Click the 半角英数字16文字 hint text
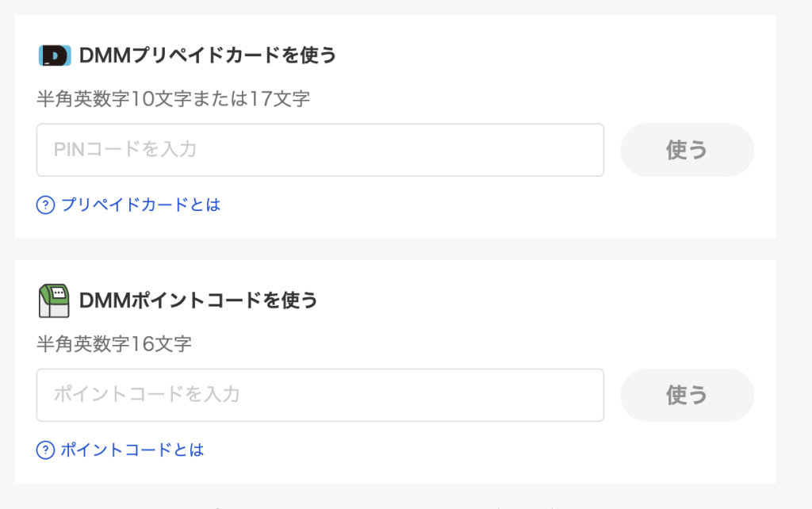 click(114, 345)
